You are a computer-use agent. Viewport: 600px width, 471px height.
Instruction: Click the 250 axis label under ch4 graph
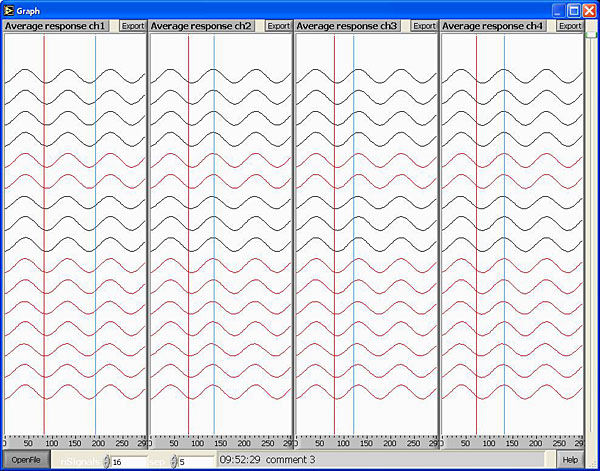pos(559,443)
